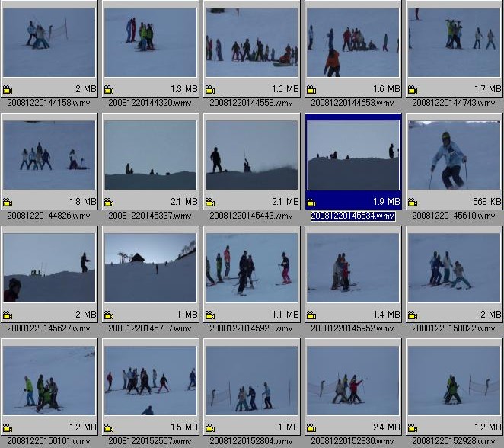Click video icon of 20081220150022.wmv
Screen dimensions: 504x448
pyautogui.click(x=413, y=315)
